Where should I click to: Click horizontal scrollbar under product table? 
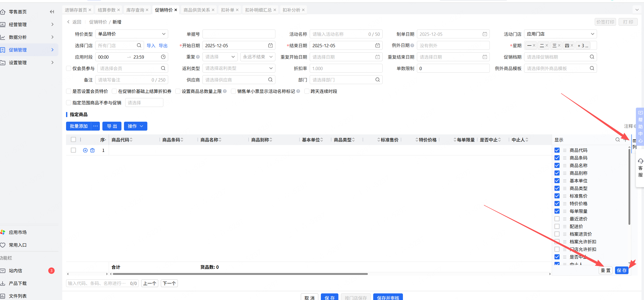click(x=240, y=274)
